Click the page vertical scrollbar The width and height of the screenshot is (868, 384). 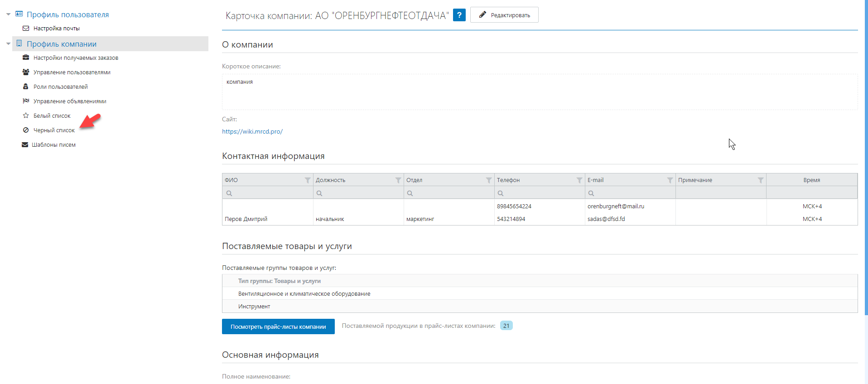pos(865,158)
